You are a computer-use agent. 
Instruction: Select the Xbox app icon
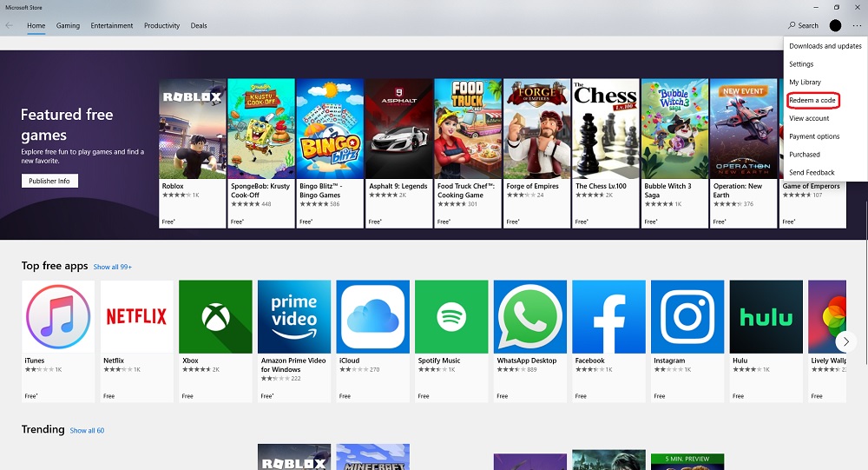215,316
